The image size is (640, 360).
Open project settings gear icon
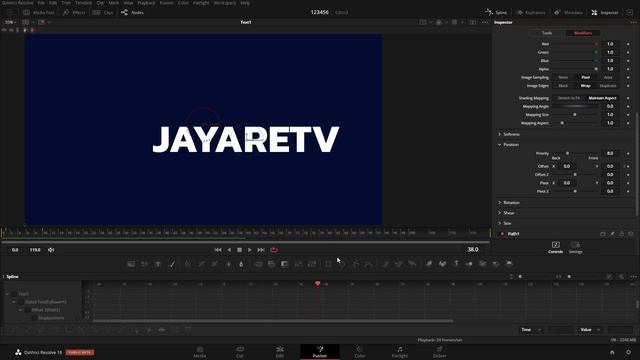point(629,352)
